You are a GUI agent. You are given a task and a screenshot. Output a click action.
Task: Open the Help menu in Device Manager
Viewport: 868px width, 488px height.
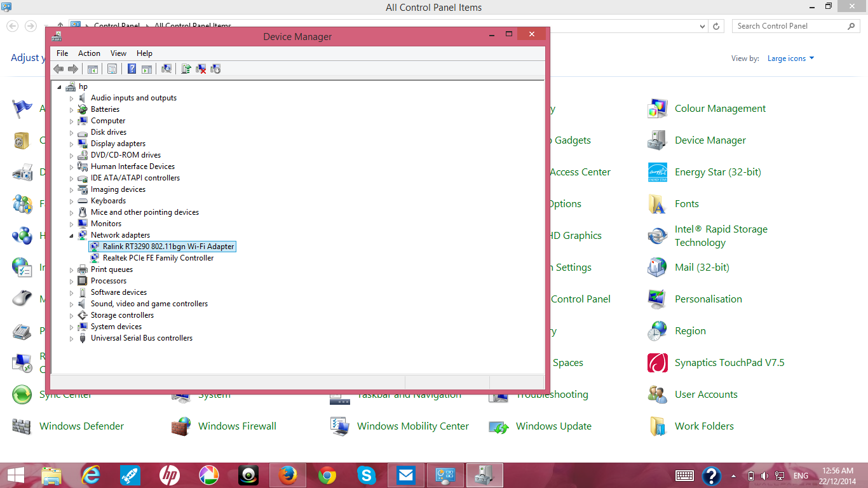pyautogui.click(x=144, y=53)
